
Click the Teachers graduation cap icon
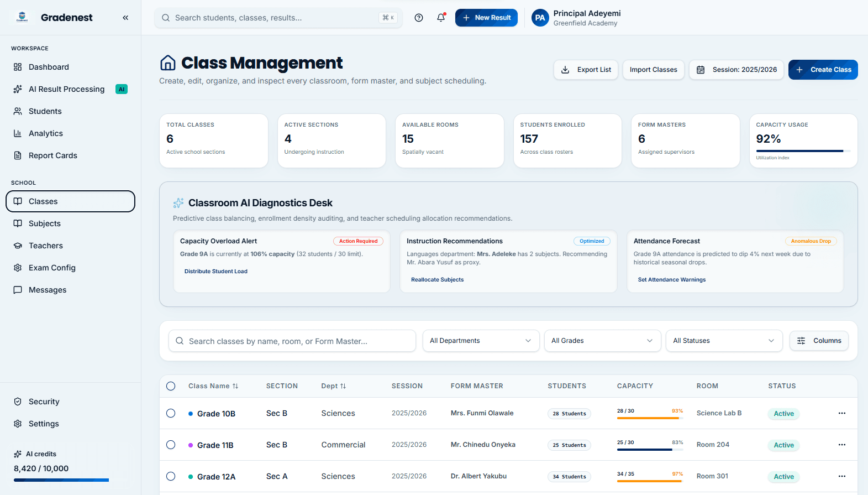tap(18, 246)
